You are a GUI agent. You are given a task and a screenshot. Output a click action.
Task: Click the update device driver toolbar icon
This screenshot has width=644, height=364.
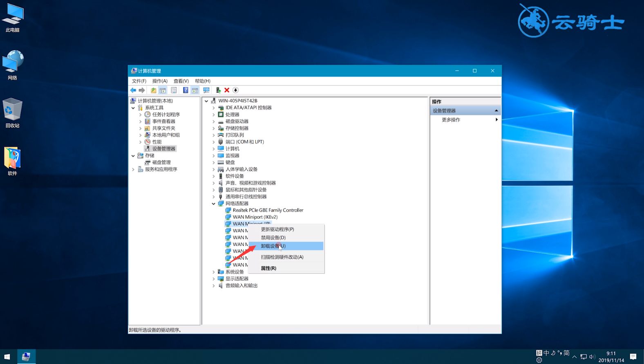[218, 90]
